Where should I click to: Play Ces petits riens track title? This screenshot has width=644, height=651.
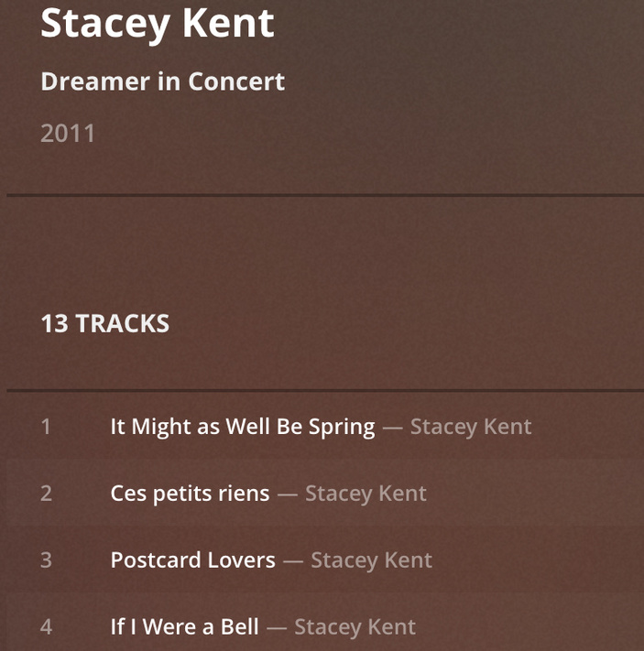coord(190,494)
